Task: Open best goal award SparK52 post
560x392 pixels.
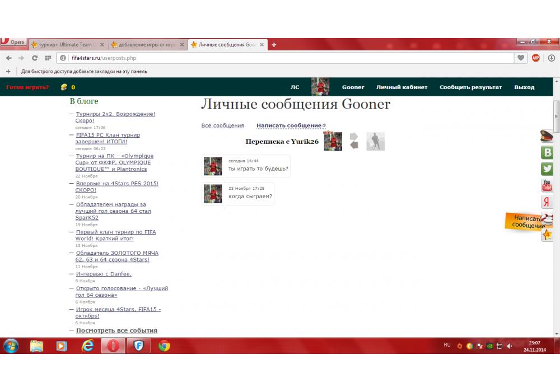Action: pos(113,211)
